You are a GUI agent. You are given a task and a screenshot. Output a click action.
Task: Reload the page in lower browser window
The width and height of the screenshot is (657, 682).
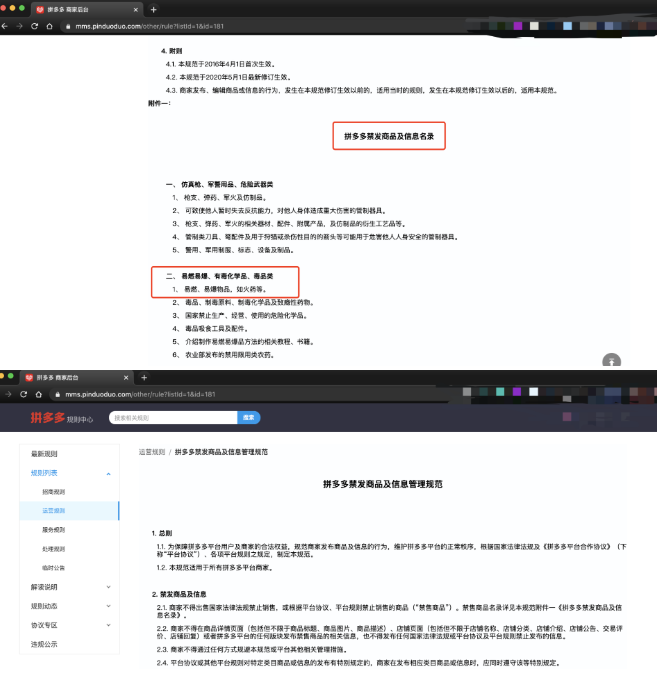(x=24, y=394)
